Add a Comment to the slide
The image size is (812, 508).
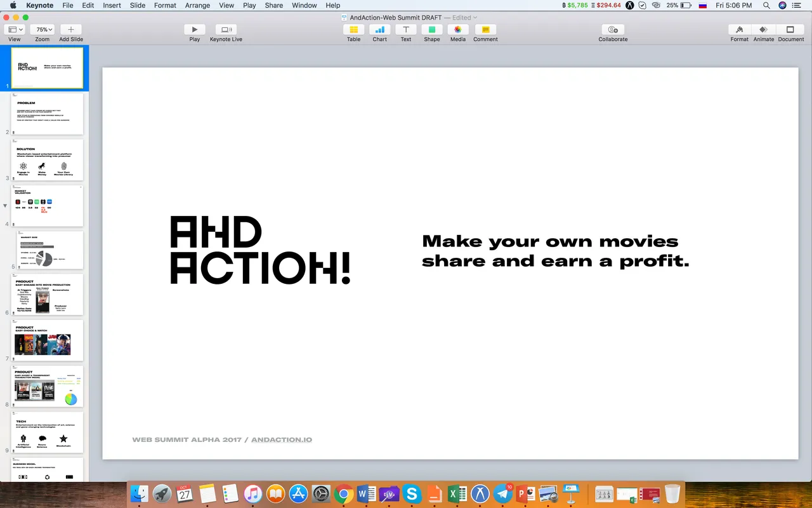pyautogui.click(x=485, y=29)
